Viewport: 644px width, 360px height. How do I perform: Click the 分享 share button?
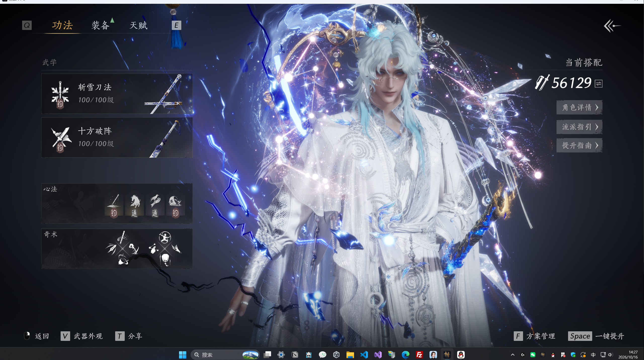tap(129, 336)
